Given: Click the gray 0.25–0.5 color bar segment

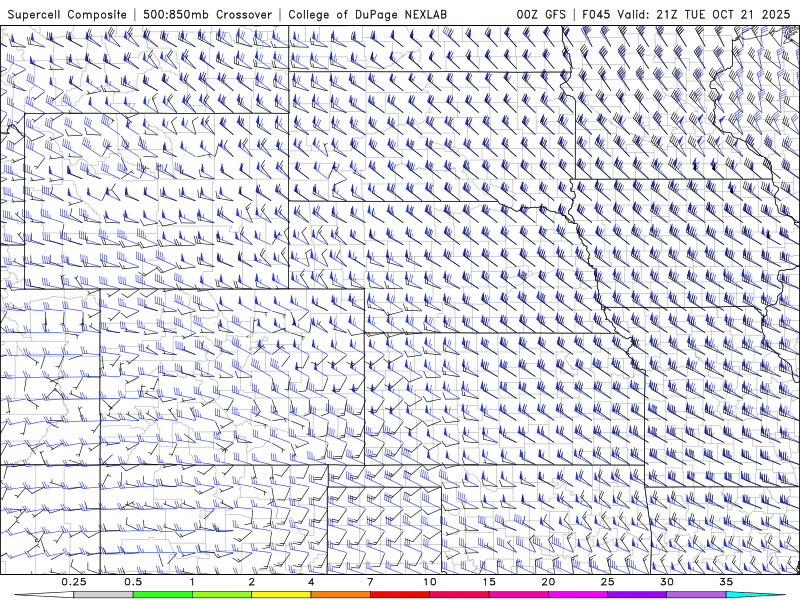Looking at the screenshot, I should 103,595.
